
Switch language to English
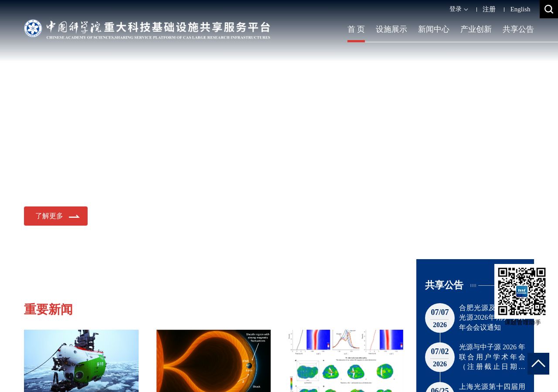[x=521, y=9]
